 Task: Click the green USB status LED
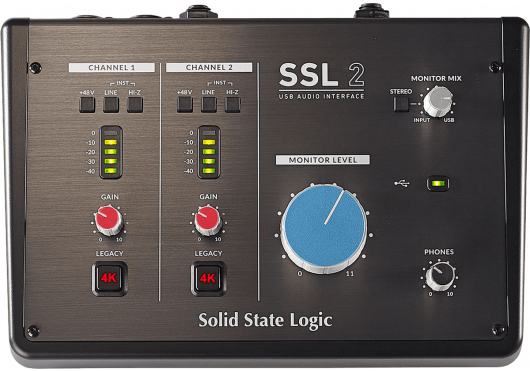point(438,184)
